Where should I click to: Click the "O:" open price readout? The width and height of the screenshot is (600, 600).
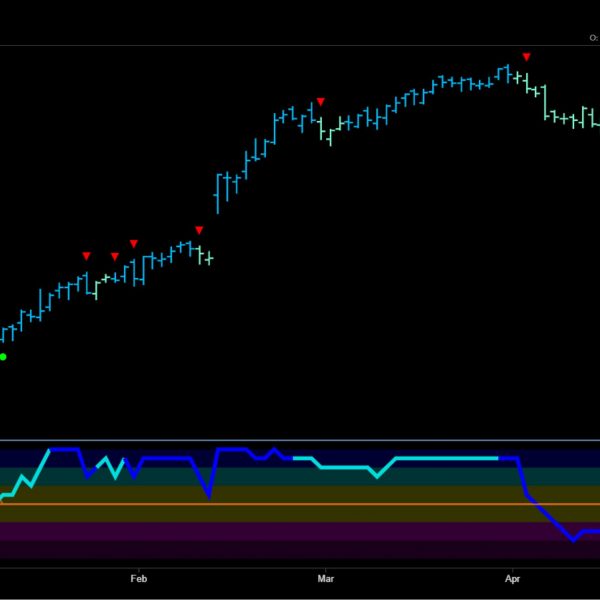(594, 38)
